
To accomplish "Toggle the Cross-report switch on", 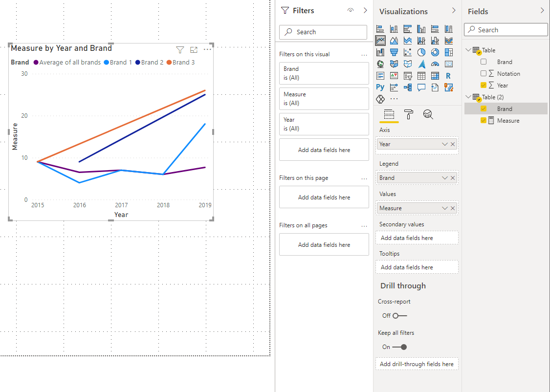I will click(x=399, y=316).
